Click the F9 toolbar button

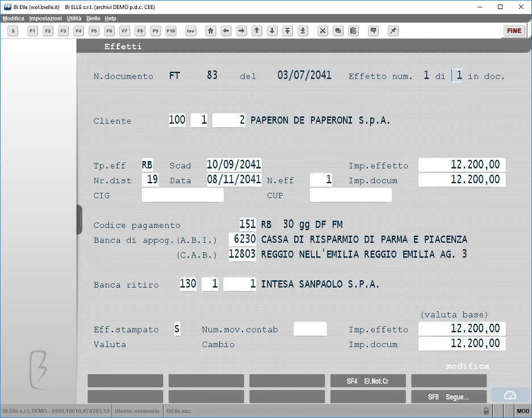click(x=156, y=31)
